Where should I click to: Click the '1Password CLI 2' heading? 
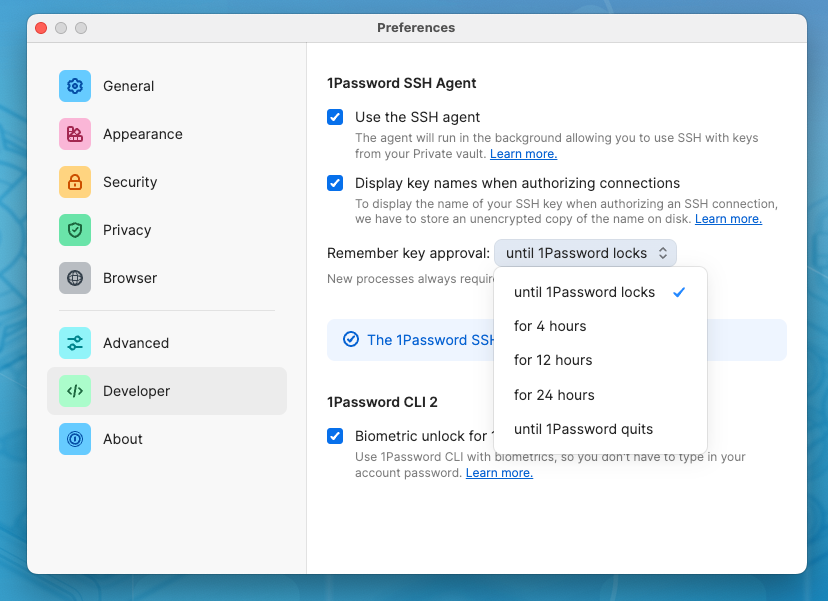coord(382,402)
